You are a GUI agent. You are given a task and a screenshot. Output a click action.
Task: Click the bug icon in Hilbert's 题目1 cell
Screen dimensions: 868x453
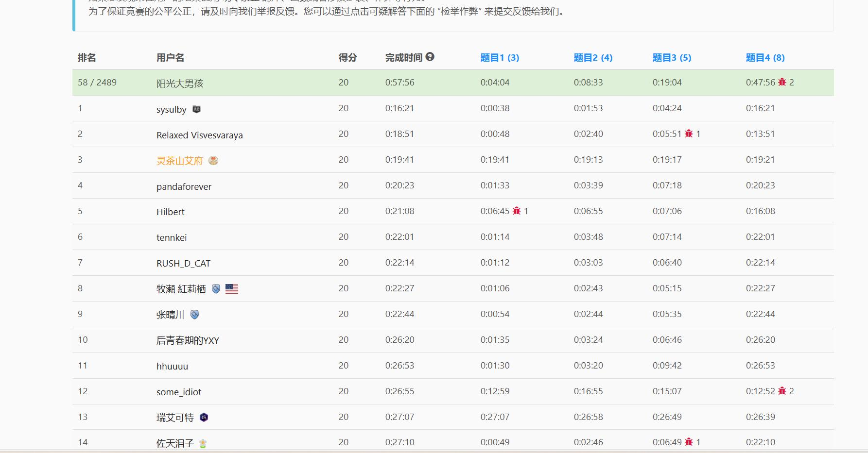click(x=517, y=211)
